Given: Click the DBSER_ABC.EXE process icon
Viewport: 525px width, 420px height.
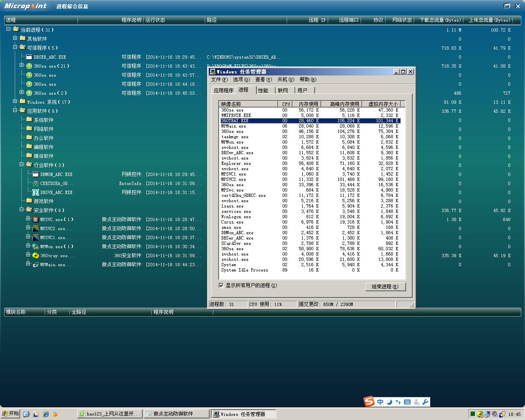Looking at the screenshot, I should [x=29, y=57].
